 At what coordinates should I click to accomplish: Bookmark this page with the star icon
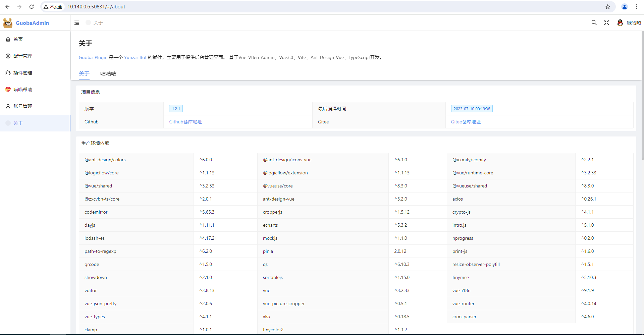(607, 7)
